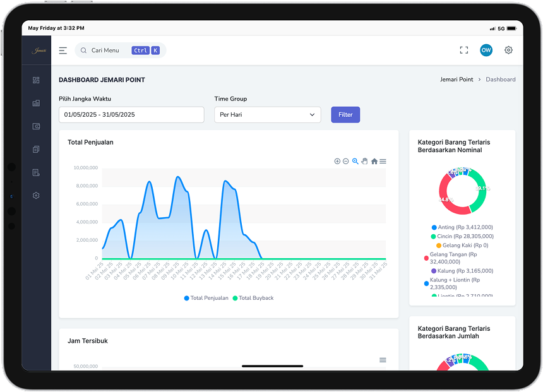Select Dashboard in the breadcrumb trail
Viewport: 543px width, 392px height.
[x=501, y=79]
